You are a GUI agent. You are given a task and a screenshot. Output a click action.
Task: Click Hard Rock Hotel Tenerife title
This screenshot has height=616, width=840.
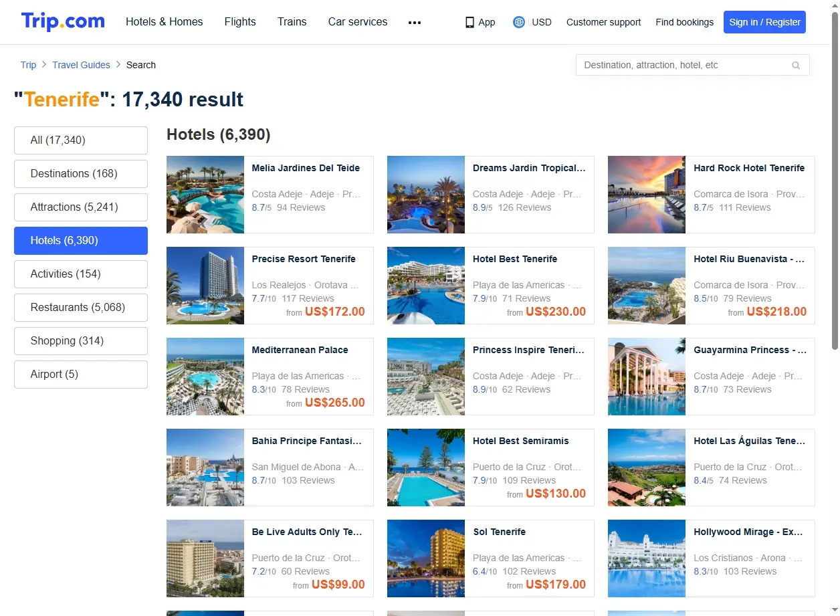click(x=749, y=168)
